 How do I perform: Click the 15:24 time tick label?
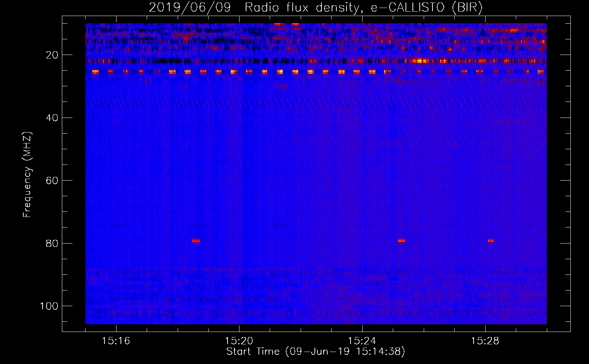pyautogui.click(x=362, y=341)
